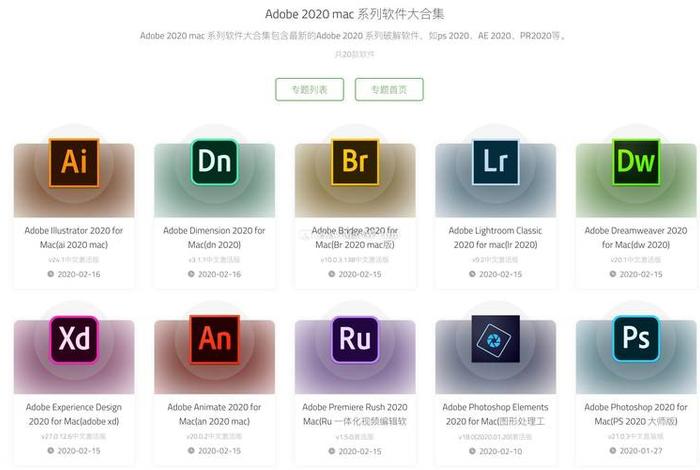Click the 专题首页 button
This screenshot has width=700, height=470.
point(389,90)
